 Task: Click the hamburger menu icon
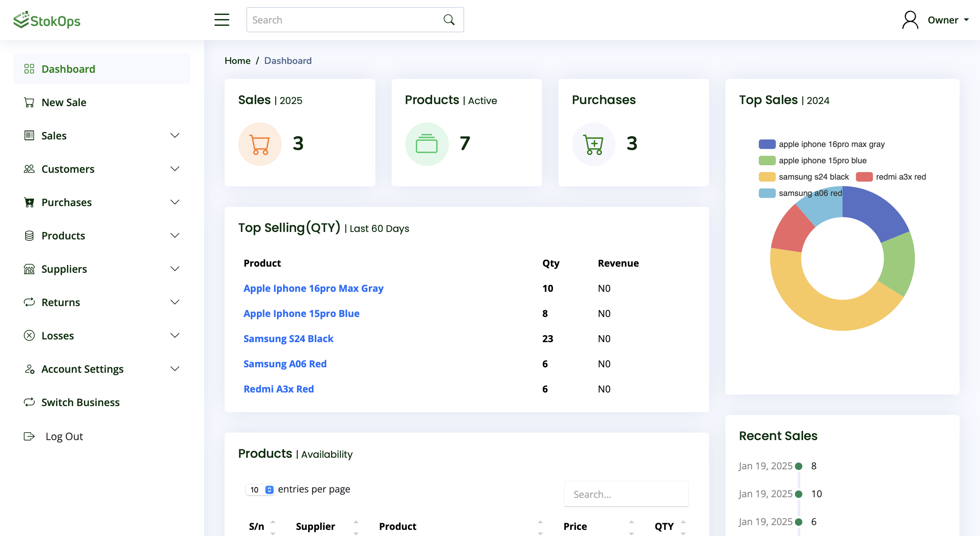pyautogui.click(x=222, y=20)
